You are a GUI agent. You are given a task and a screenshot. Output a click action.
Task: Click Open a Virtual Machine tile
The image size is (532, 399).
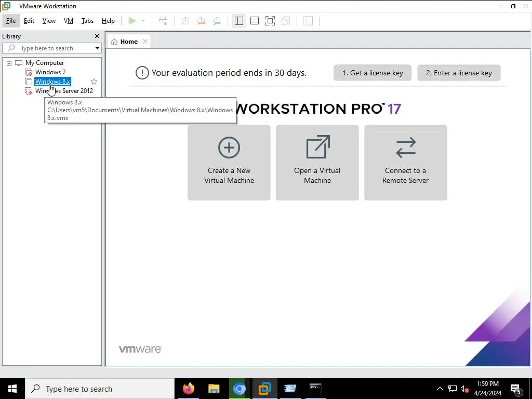point(317,163)
